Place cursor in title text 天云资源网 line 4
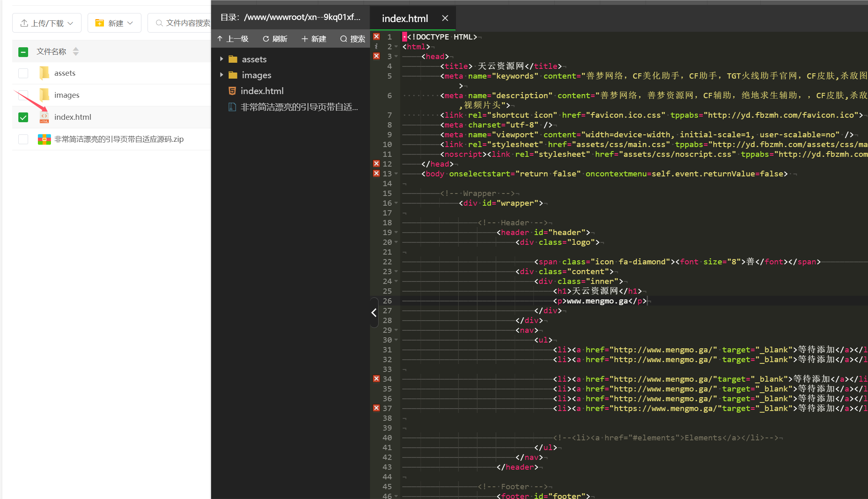 (x=501, y=66)
